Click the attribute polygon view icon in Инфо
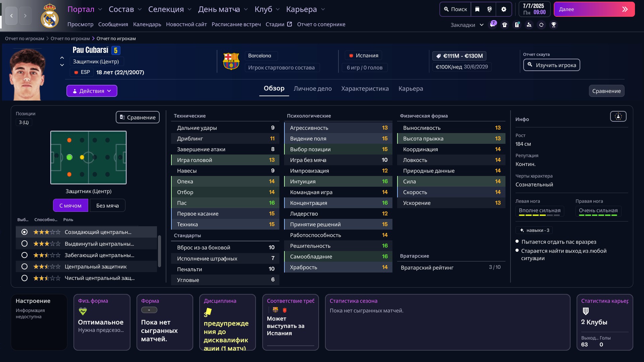The image size is (644, 362). [618, 116]
